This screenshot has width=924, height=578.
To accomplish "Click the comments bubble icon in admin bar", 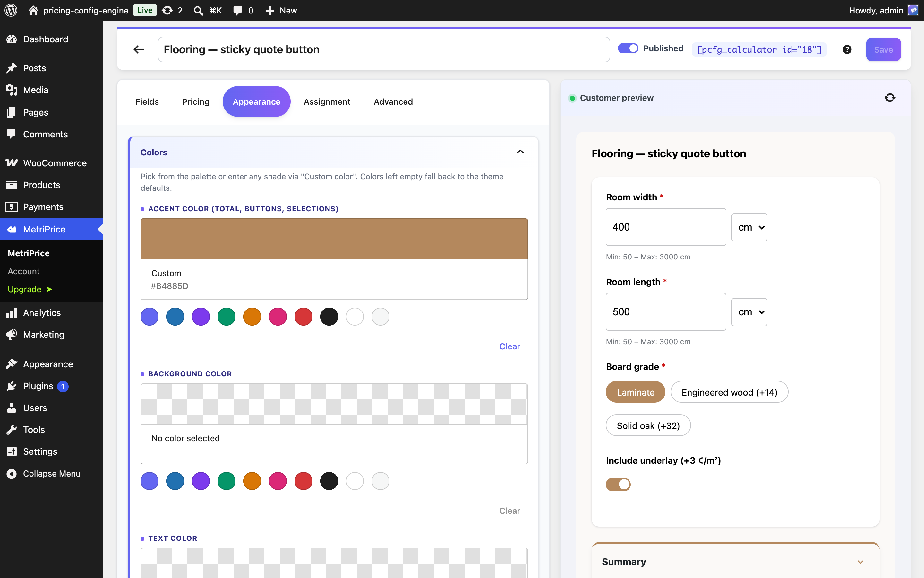I will tap(237, 10).
